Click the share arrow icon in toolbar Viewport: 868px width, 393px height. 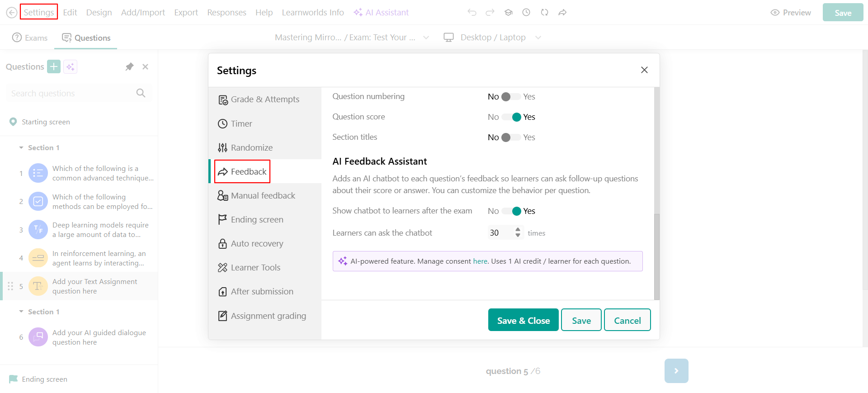[x=562, y=13]
